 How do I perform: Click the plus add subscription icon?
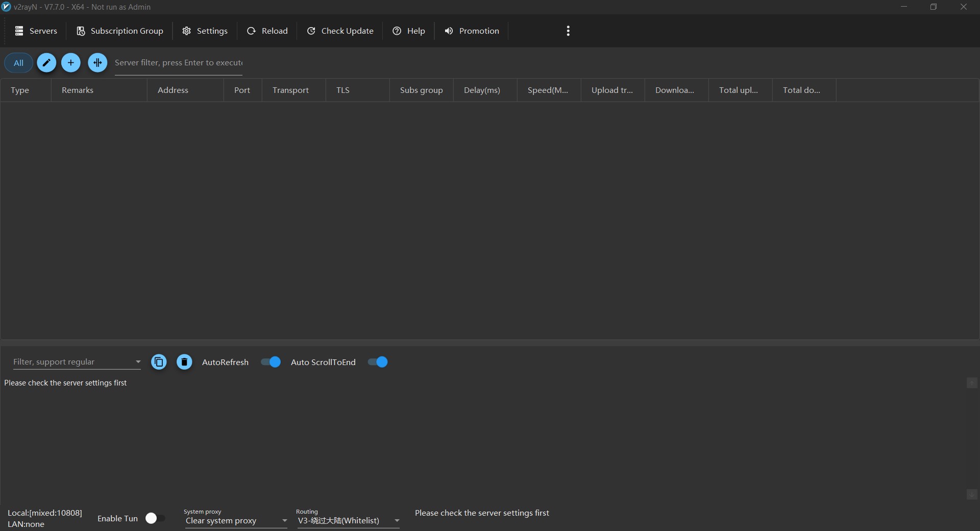click(x=71, y=63)
